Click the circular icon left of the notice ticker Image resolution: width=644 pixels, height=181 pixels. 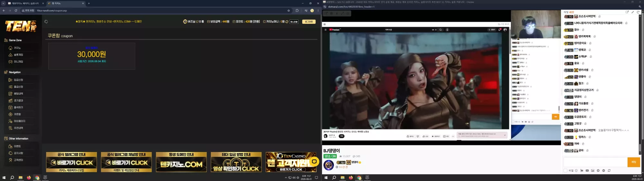[x=46, y=22]
